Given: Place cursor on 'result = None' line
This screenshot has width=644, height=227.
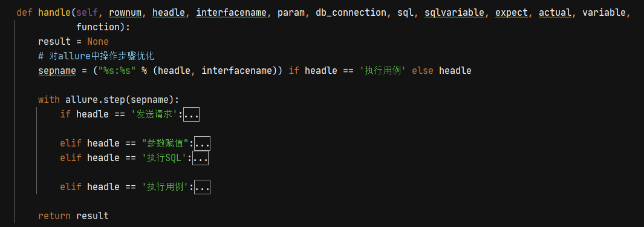Looking at the screenshot, I should 73,42.
